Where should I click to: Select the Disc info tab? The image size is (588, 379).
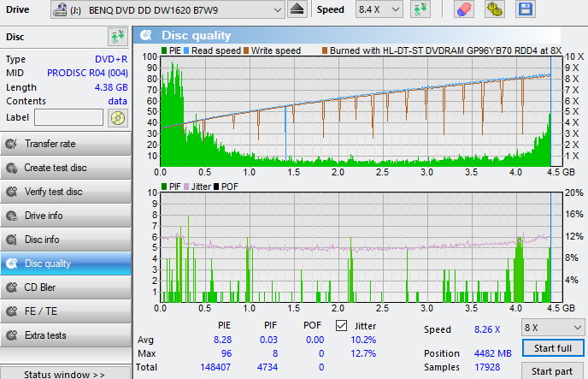66,240
